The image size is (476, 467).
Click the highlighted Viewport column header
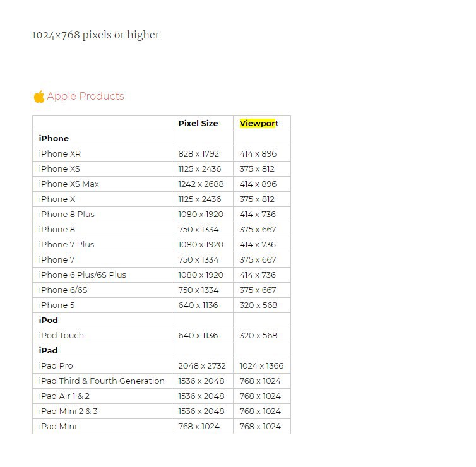pos(259,124)
